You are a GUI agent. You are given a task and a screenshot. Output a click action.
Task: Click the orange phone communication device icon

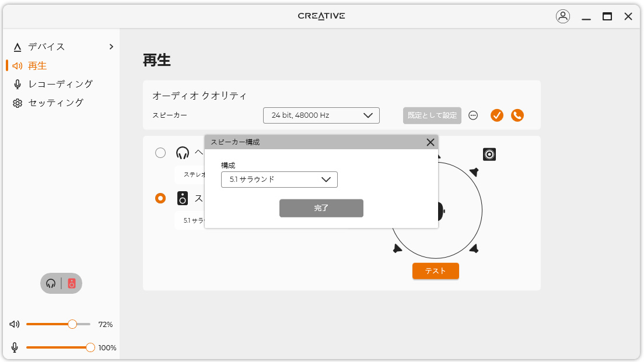pos(517,115)
